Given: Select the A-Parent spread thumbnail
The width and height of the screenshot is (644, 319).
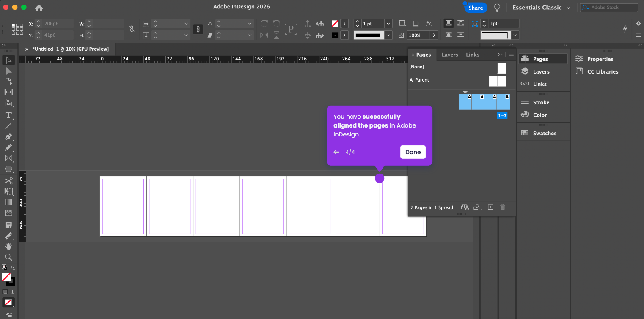Looking at the screenshot, I should [497, 81].
